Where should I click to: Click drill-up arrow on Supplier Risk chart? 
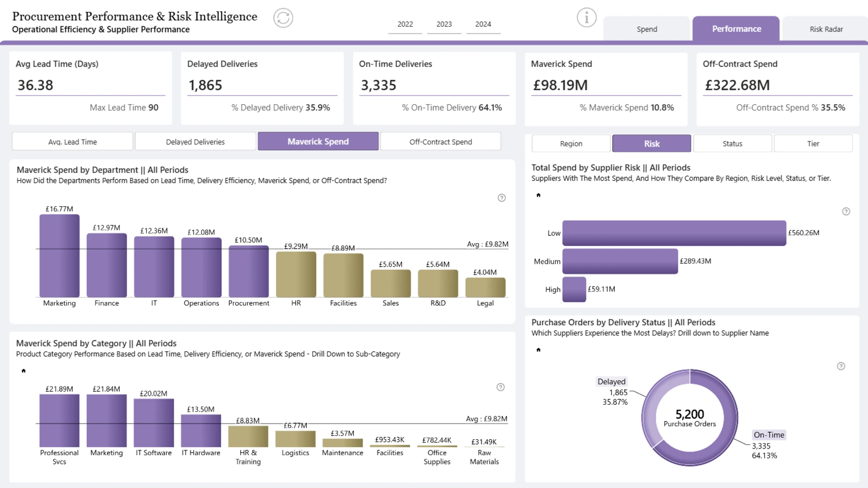[538, 195]
